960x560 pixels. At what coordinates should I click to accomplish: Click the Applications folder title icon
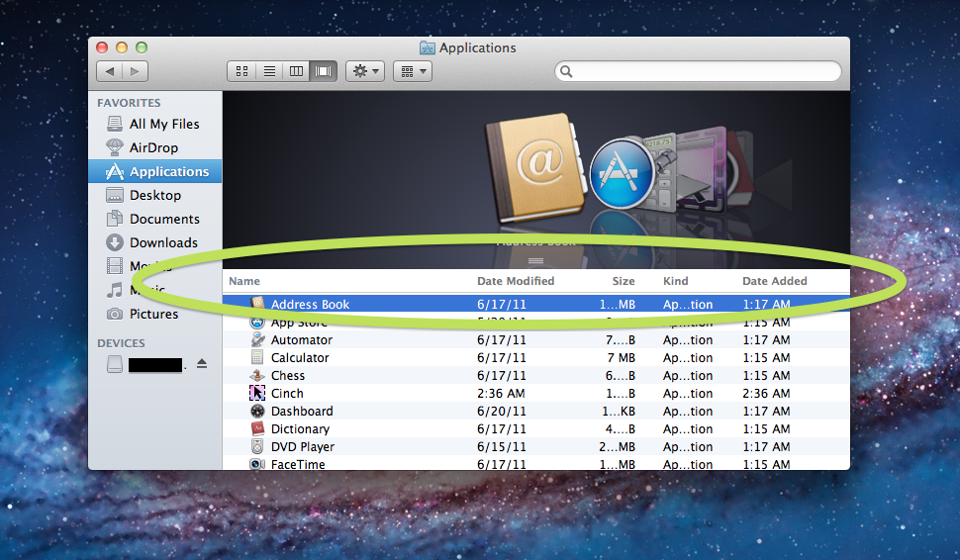click(x=428, y=47)
